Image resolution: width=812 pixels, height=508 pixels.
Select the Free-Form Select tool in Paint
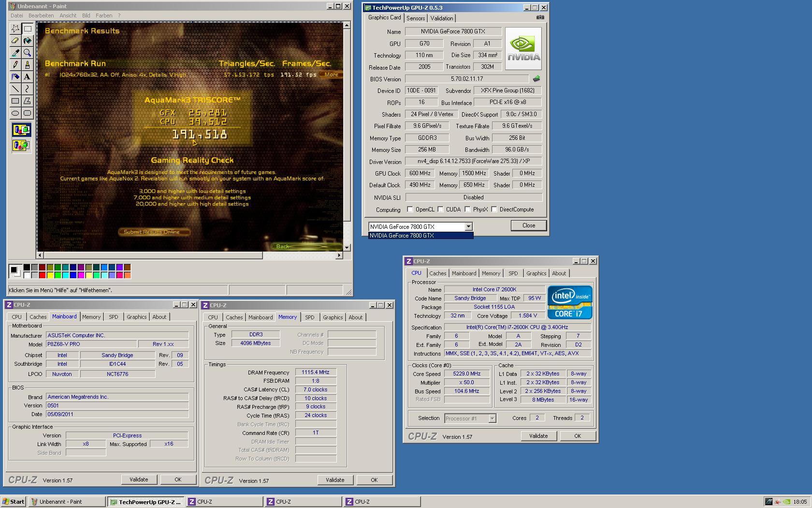pyautogui.click(x=15, y=29)
